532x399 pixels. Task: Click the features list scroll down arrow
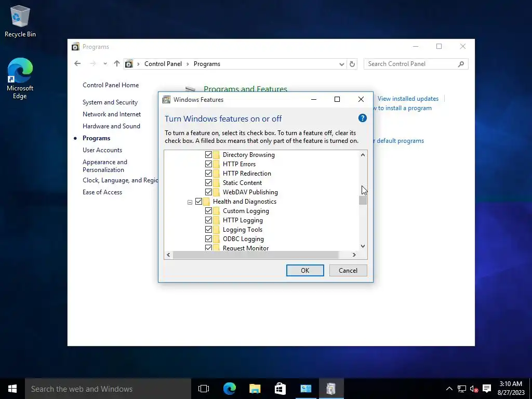[x=363, y=246]
